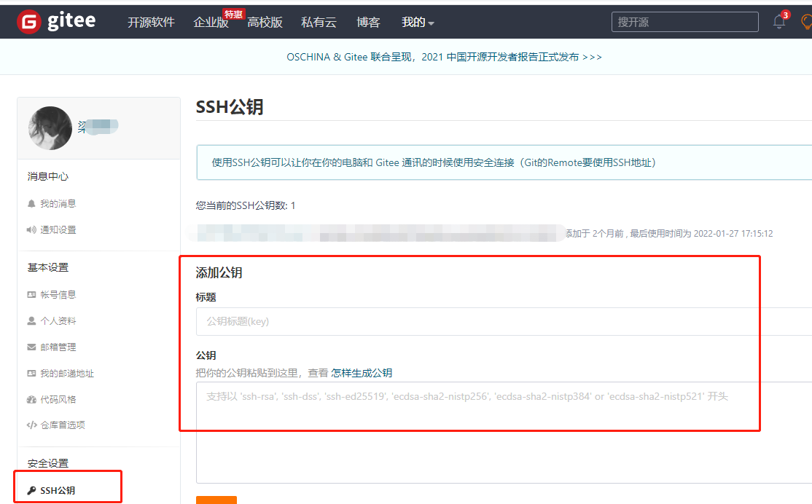
Task: Click the 消息中心 section heading
Action: (47, 176)
